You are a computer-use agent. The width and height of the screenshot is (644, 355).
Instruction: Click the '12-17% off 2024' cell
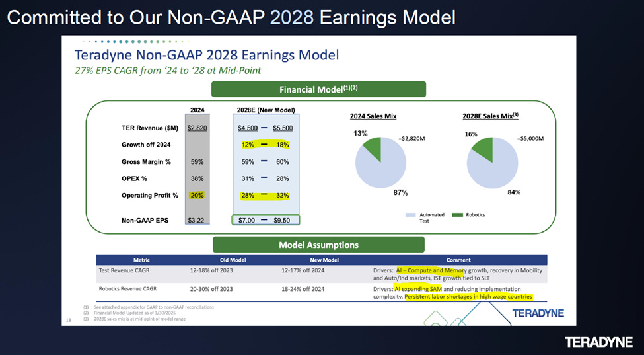coord(303,271)
